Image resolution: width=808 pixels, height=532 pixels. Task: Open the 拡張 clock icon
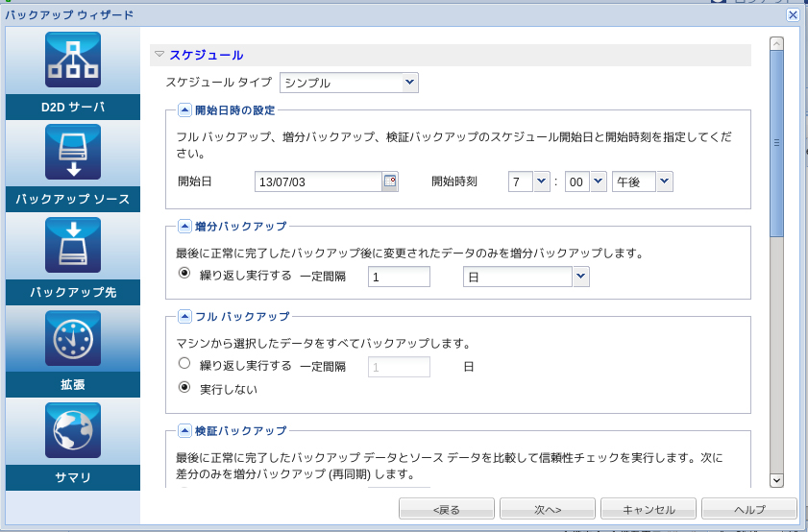(73, 339)
